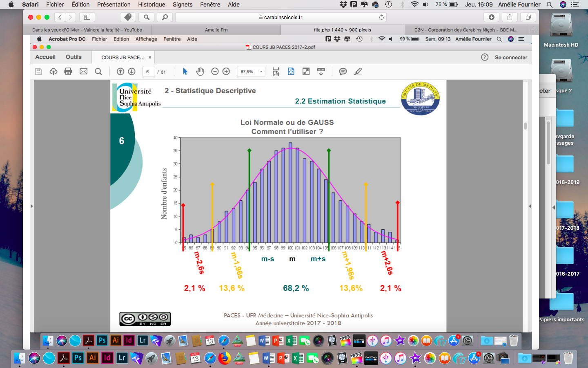Viewport: 588px width, 368px height.
Task: Toggle full screen reading mode icon
Action: 306,72
